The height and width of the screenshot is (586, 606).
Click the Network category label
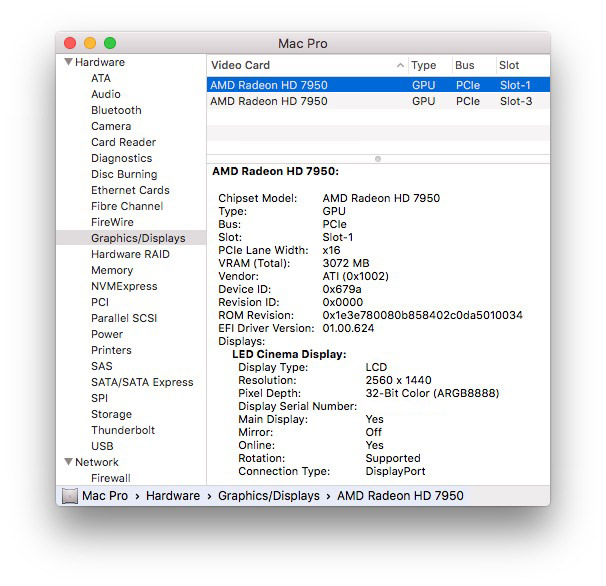pyautogui.click(x=97, y=462)
